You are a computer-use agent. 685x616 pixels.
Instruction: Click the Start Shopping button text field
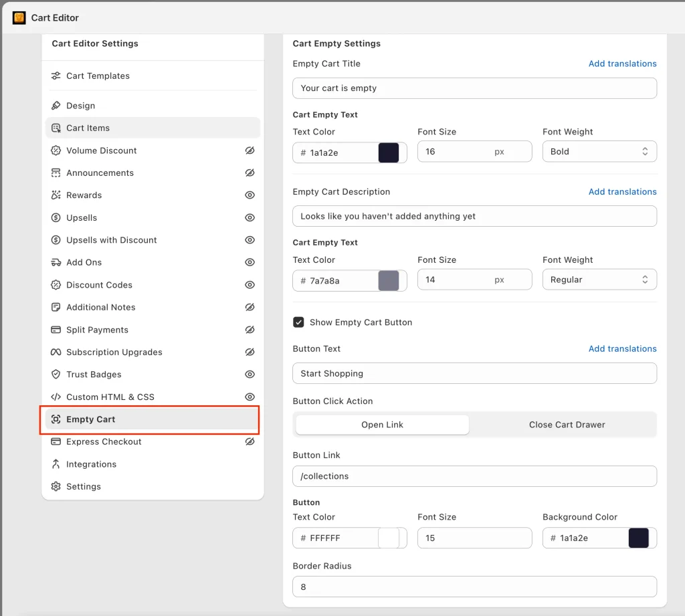[474, 373]
